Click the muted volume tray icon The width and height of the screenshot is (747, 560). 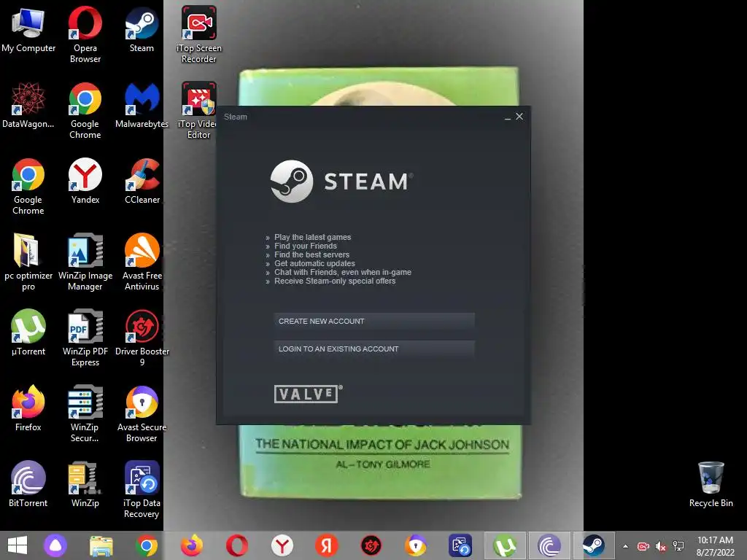[x=661, y=546]
